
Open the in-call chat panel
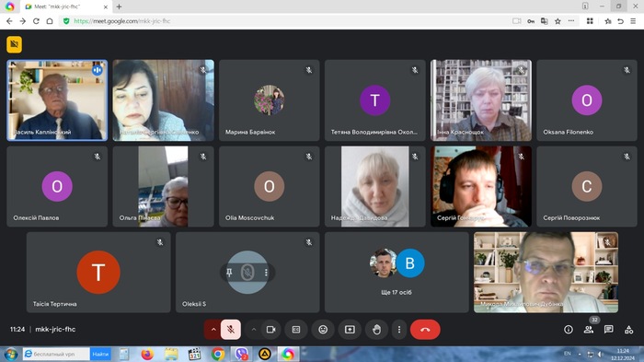[x=609, y=330]
